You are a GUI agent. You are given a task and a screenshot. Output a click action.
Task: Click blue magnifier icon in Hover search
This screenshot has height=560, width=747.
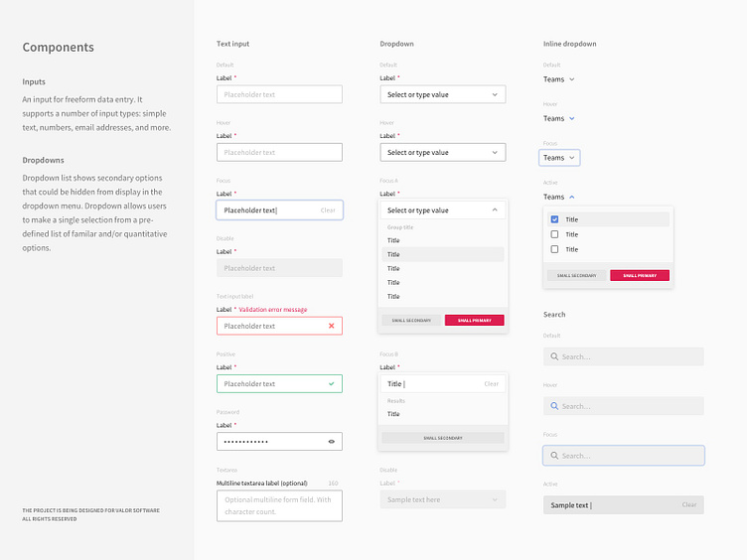coord(554,406)
